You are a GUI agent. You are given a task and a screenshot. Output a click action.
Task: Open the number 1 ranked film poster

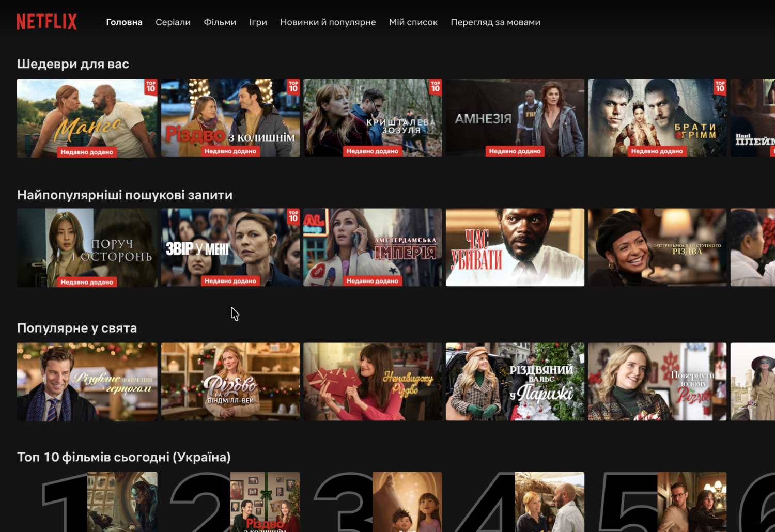pos(122,502)
